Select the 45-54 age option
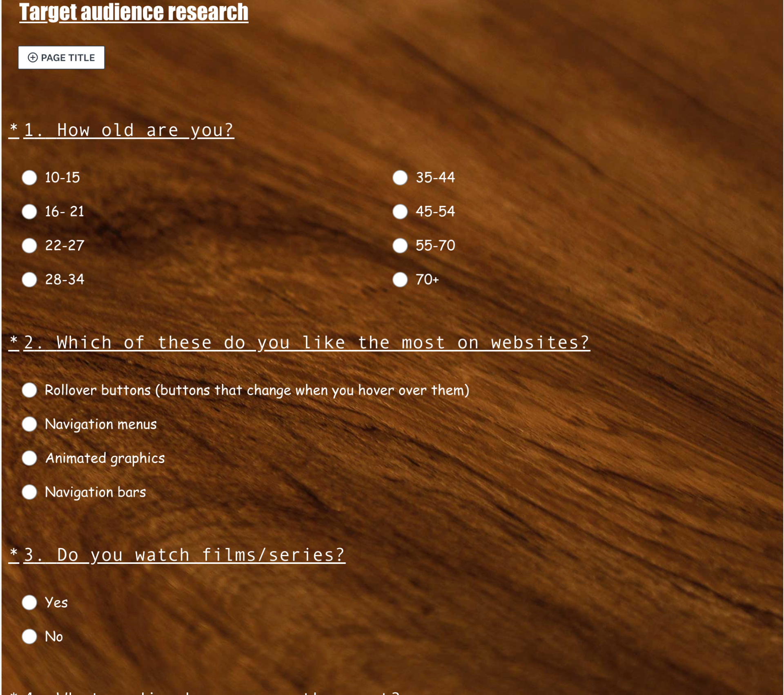The image size is (784, 695). click(400, 212)
